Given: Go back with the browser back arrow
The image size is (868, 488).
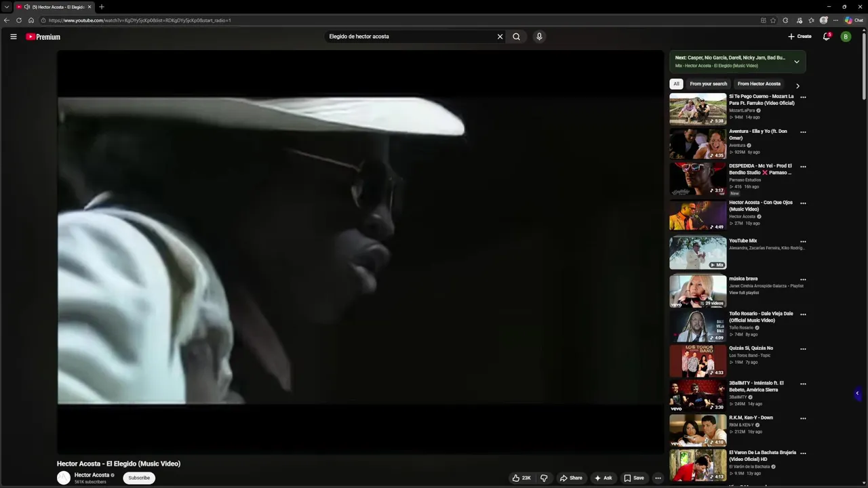Looking at the screenshot, I should click(7, 20).
